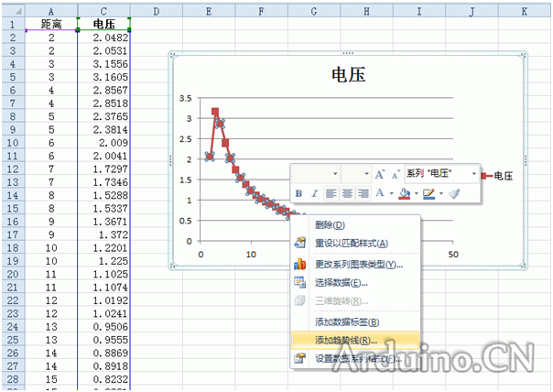This screenshot has width=553, height=392.
Task: Expand chart element selector showing 系列 "电压"
Action: click(474, 173)
